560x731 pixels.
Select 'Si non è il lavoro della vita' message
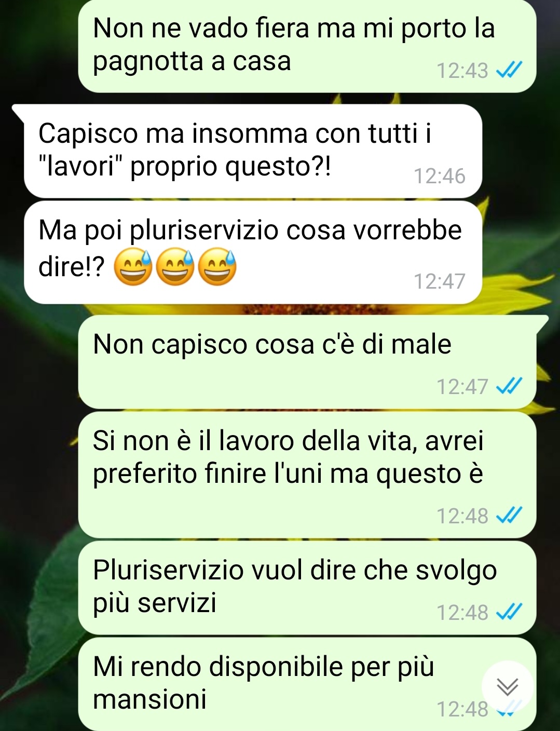pos(307,475)
